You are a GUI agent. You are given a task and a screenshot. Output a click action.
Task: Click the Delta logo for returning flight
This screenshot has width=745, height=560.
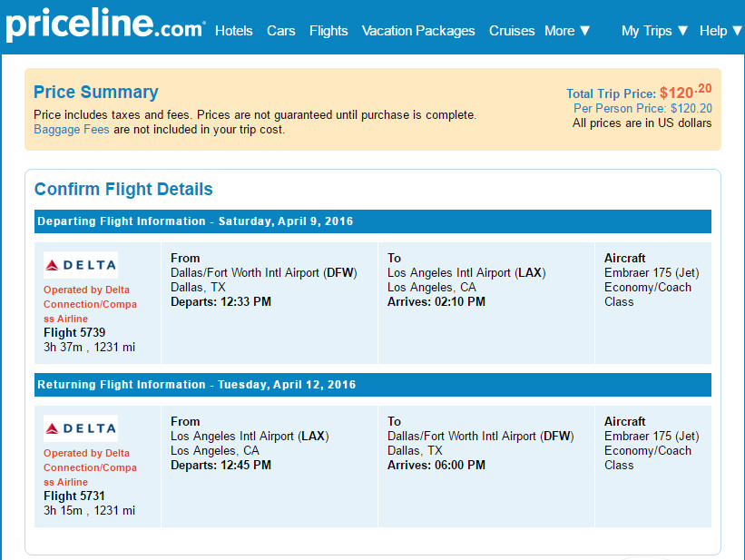coord(81,428)
